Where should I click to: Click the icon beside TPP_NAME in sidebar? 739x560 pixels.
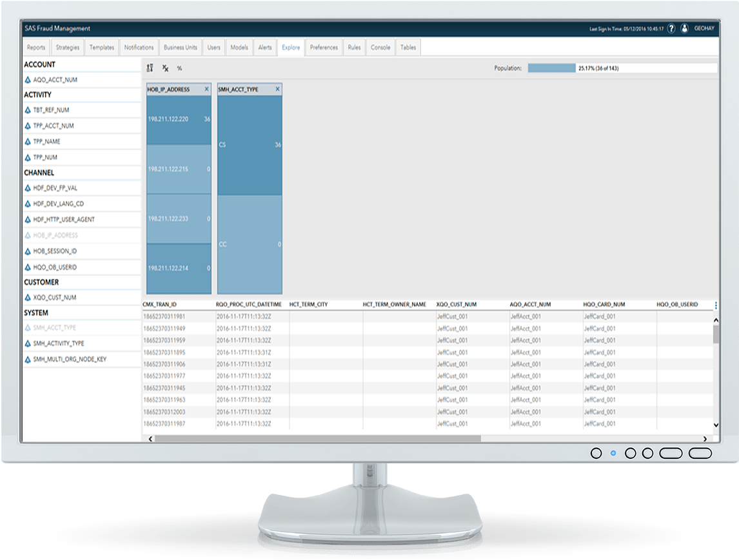click(x=28, y=142)
